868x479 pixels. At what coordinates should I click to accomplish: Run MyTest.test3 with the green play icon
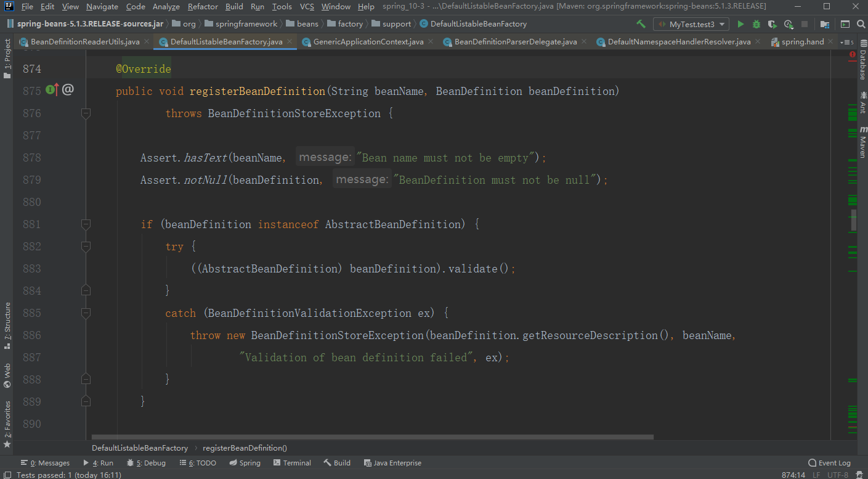[740, 24]
